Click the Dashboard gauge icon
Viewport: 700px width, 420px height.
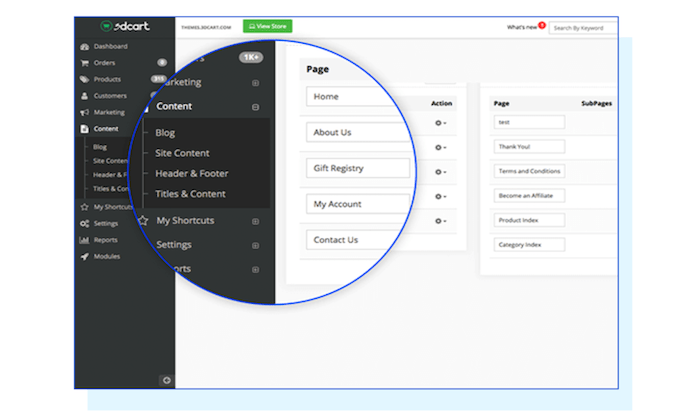[x=84, y=46]
